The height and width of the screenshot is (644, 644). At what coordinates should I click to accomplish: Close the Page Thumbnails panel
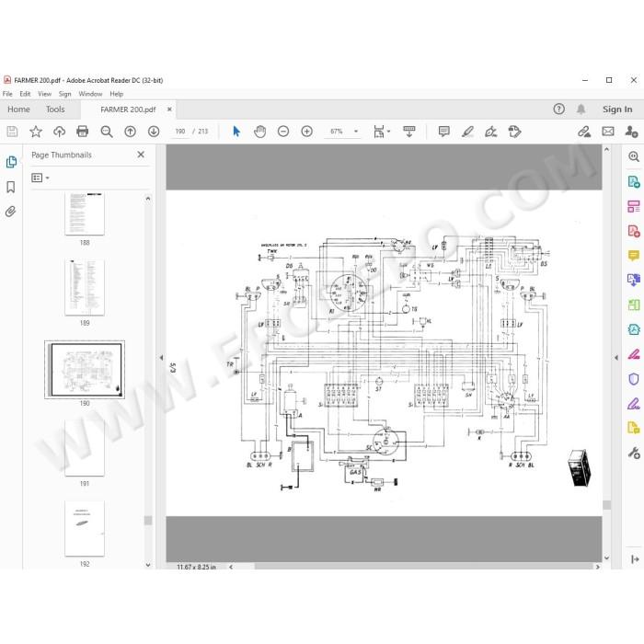tap(141, 155)
